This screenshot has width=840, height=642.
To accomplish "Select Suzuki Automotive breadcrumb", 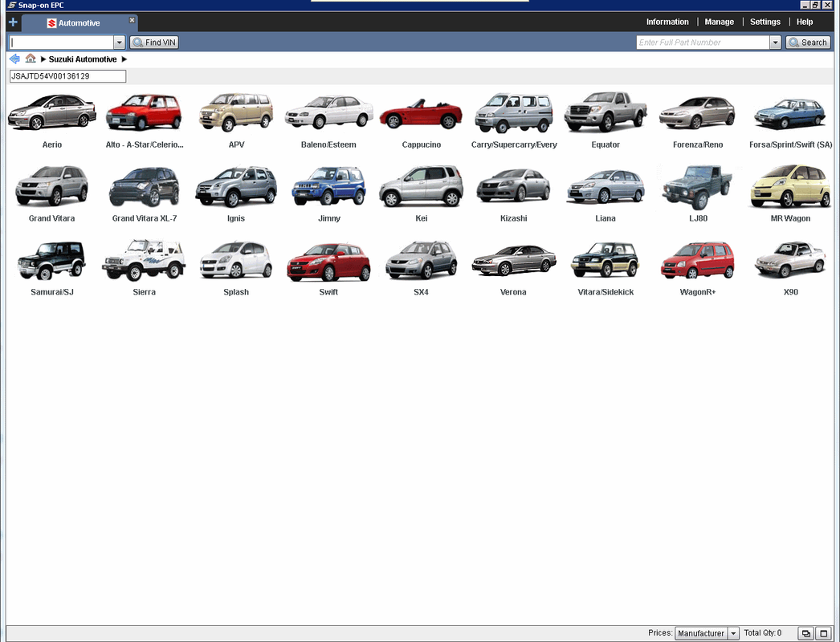I will pos(83,59).
